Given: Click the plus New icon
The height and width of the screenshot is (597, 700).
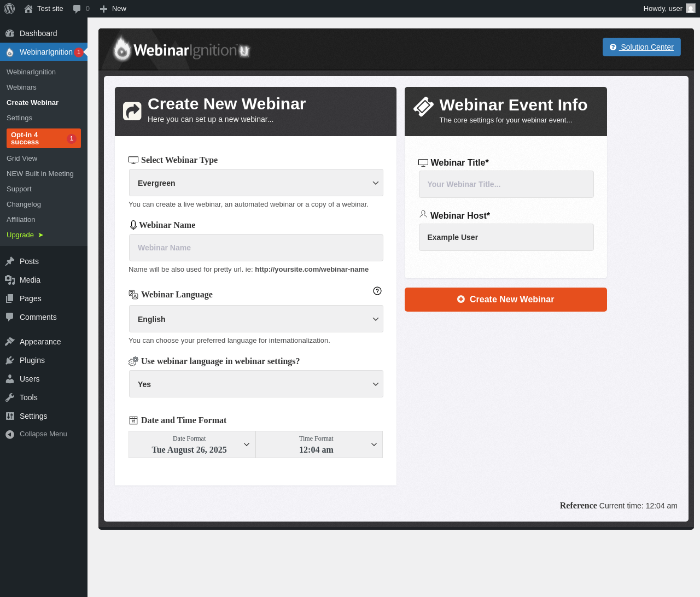Looking at the screenshot, I should point(103,9).
